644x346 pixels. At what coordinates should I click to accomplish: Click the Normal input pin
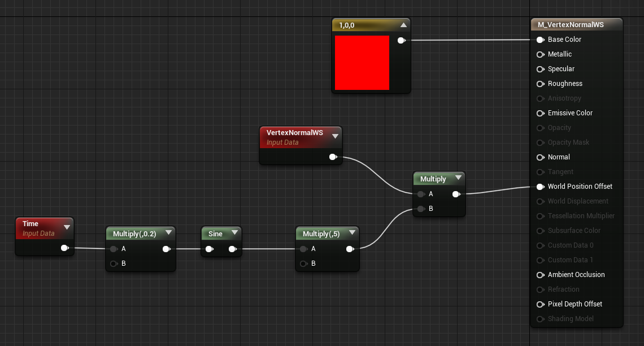[x=541, y=157]
